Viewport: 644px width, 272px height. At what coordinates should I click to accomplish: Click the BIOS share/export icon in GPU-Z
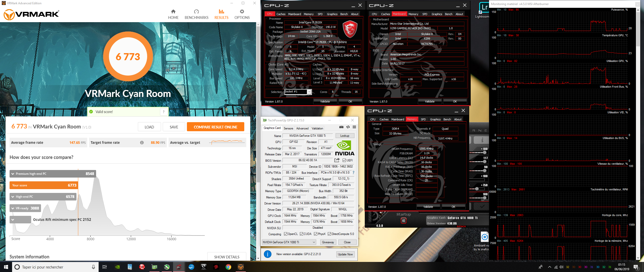pyautogui.click(x=337, y=160)
